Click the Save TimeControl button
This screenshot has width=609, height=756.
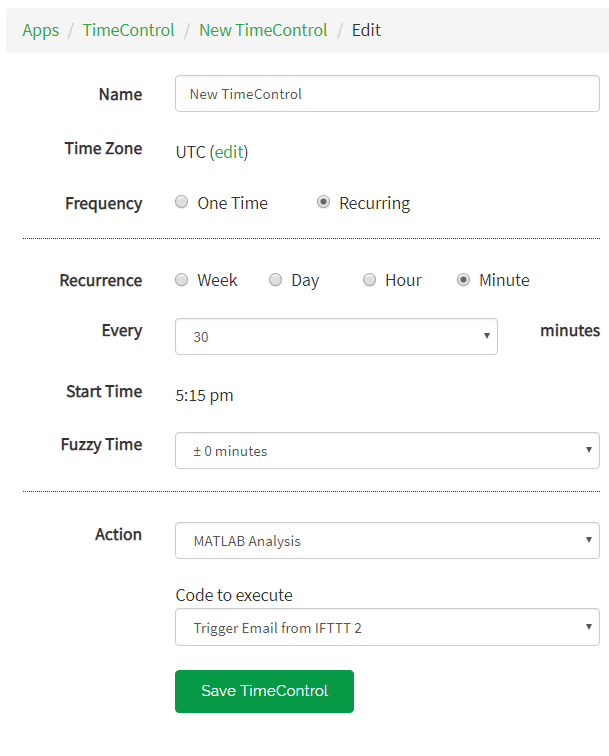coord(264,691)
